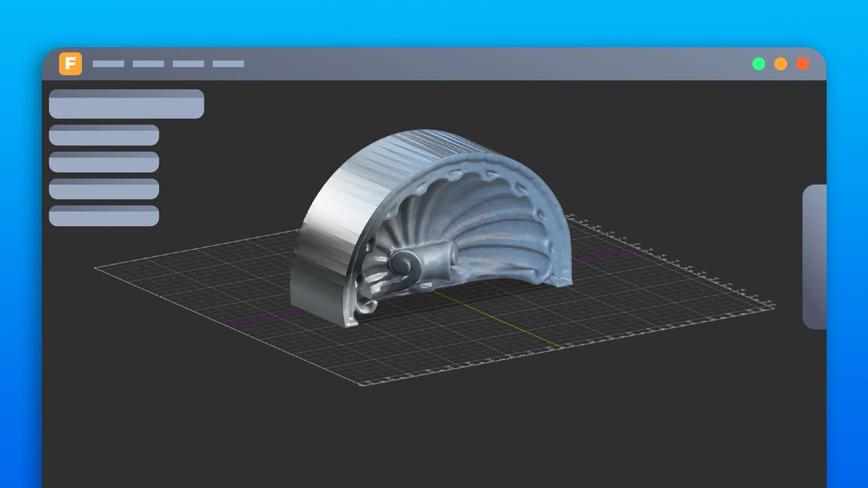Image resolution: width=868 pixels, height=488 pixels.
Task: Open the second menu in the title bar
Action: click(148, 63)
